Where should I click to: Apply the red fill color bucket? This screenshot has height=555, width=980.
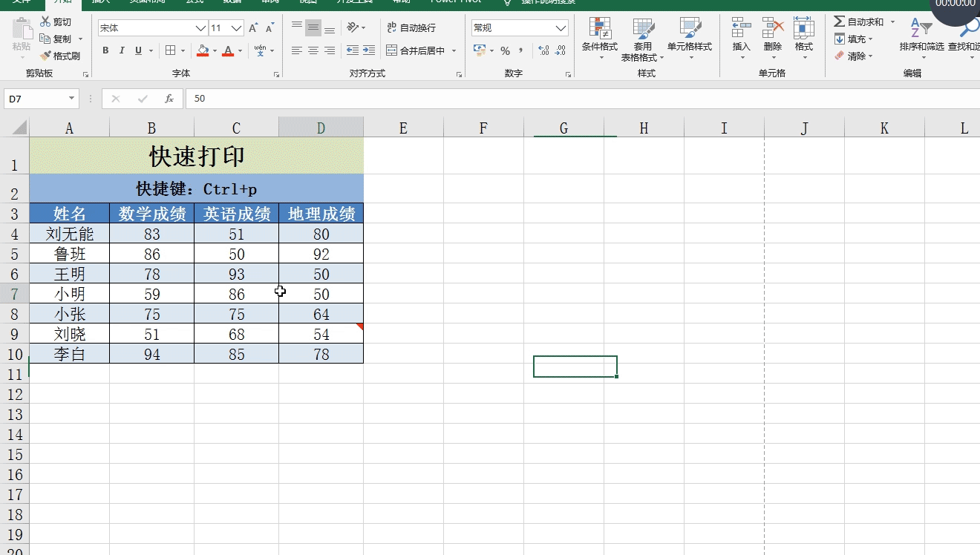pos(203,50)
